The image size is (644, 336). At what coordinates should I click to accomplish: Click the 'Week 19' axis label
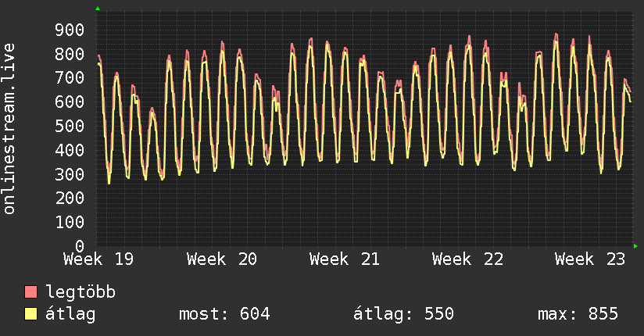(98, 259)
